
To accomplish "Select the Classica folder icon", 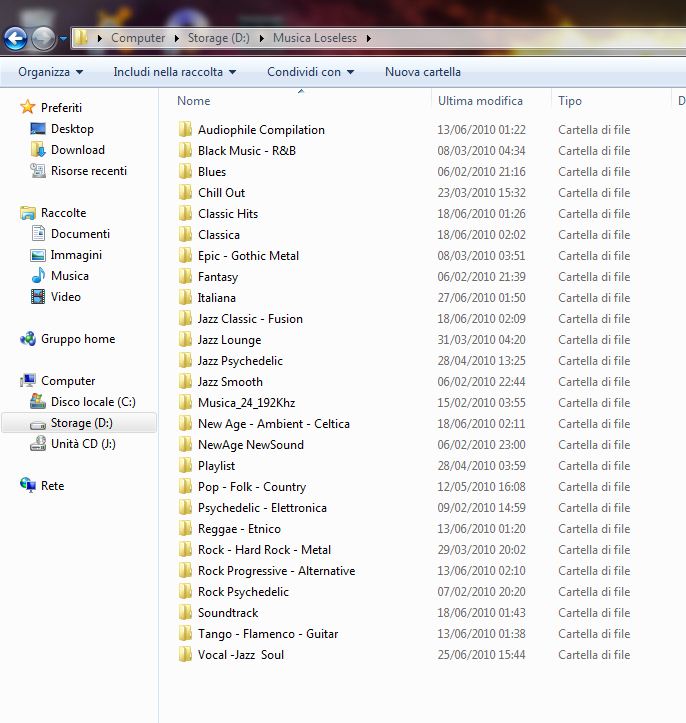I will 185,234.
